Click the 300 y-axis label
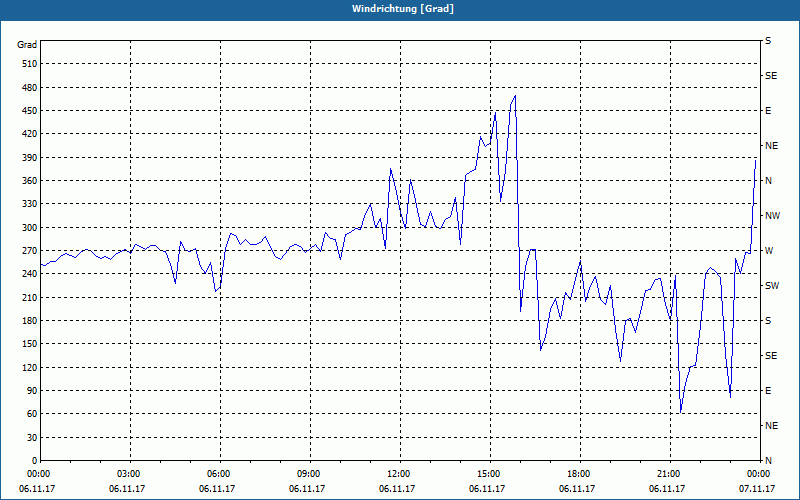Screen dimensions: 800x500 (30, 228)
